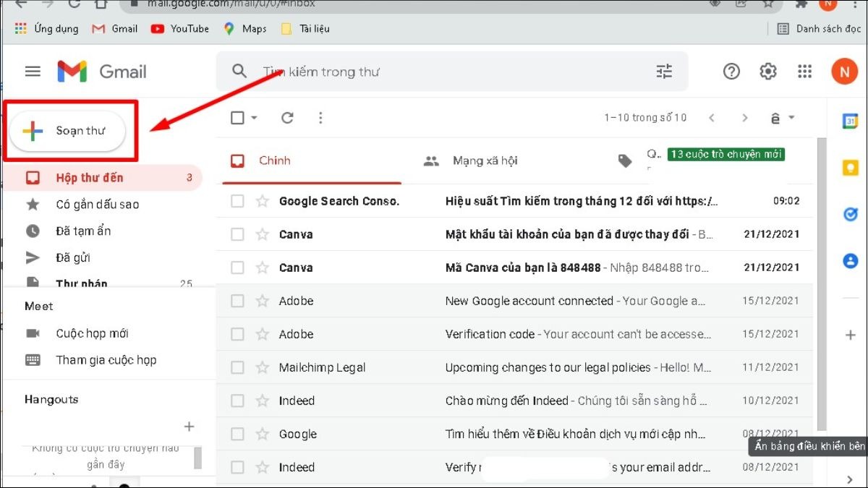Click the Soạn thư compose button
Image resolution: width=868 pixels, height=488 pixels.
coord(68,131)
